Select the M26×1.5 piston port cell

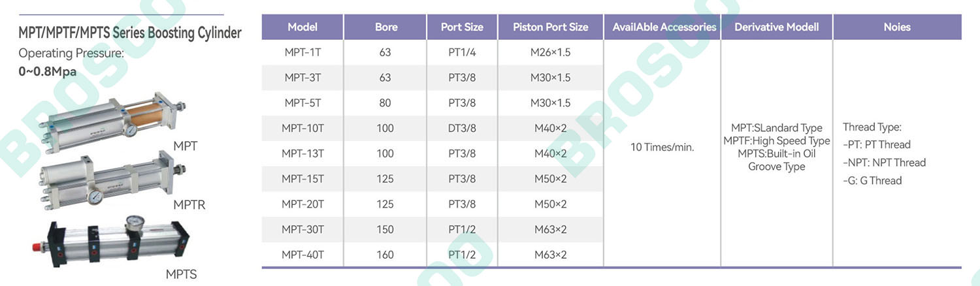pyautogui.click(x=550, y=52)
